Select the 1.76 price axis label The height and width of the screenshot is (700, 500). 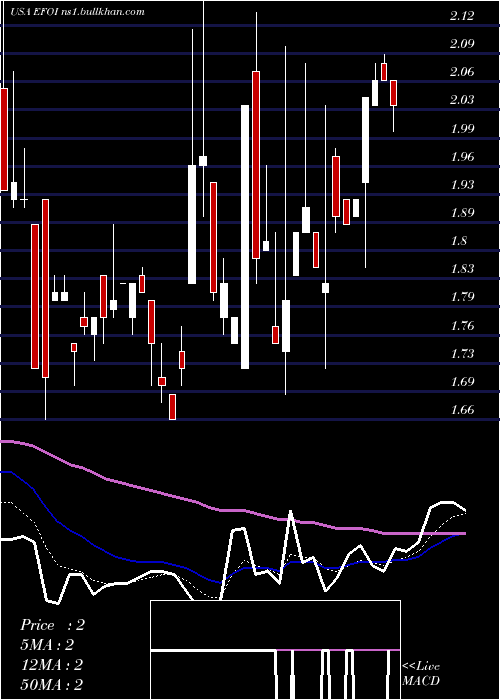(x=462, y=326)
